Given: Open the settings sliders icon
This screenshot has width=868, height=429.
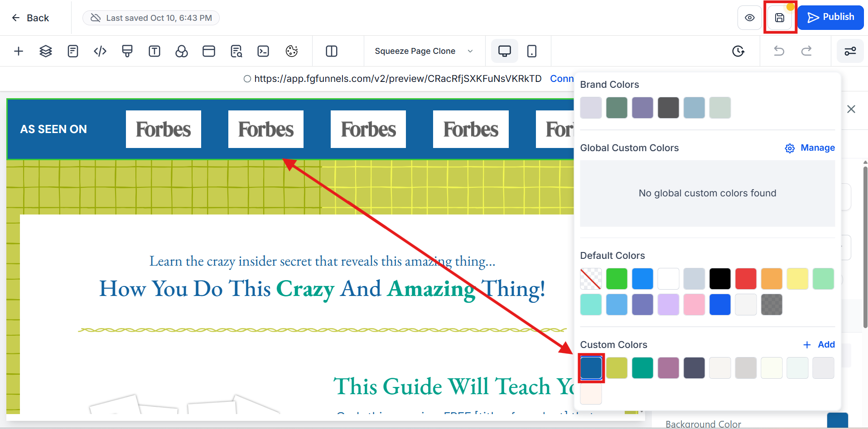Looking at the screenshot, I should pos(850,51).
